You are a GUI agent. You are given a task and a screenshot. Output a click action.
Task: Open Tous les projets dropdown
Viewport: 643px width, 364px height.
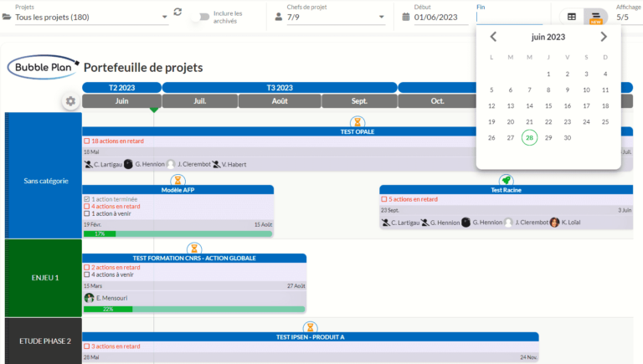92,18
